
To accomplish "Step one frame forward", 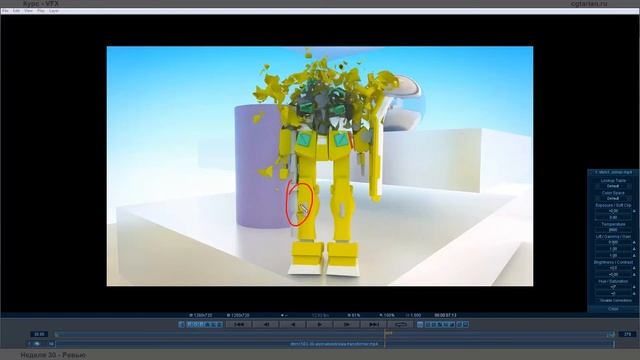I will [347, 324].
